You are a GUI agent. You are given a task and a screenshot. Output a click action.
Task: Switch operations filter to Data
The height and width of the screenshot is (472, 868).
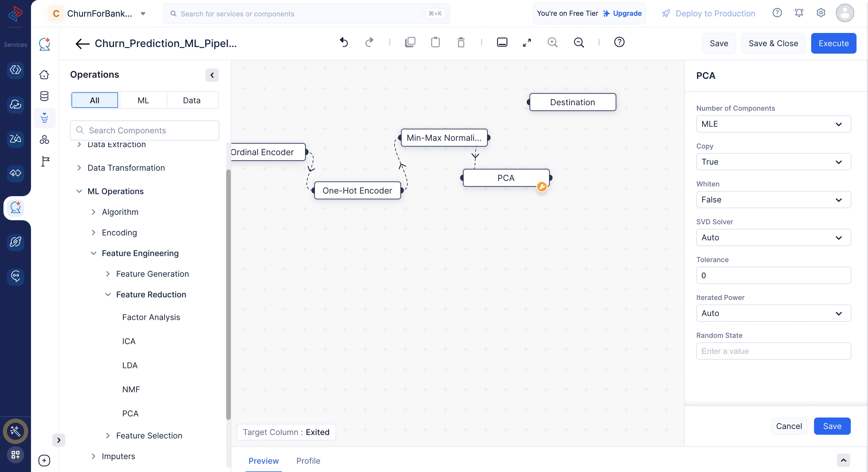[x=191, y=100]
